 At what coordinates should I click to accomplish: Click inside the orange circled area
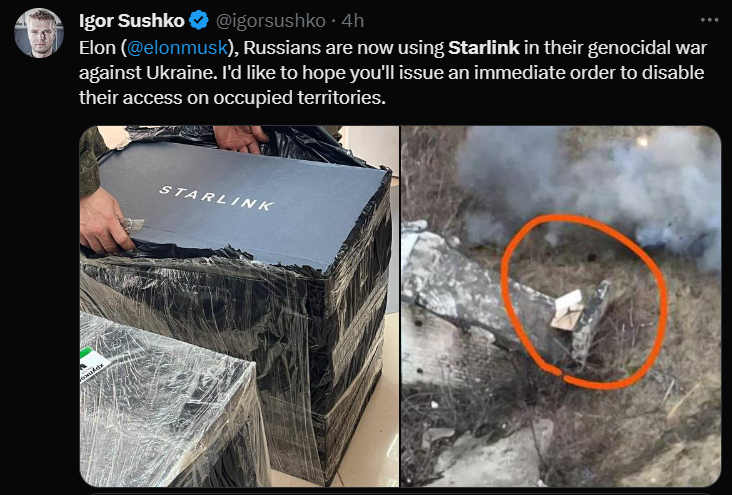tap(584, 301)
